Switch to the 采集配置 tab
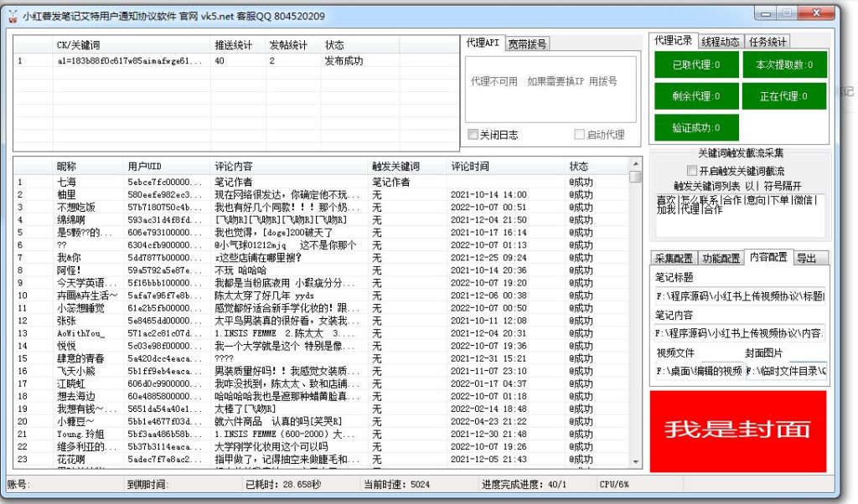The width and height of the screenshot is (858, 504). (x=674, y=258)
